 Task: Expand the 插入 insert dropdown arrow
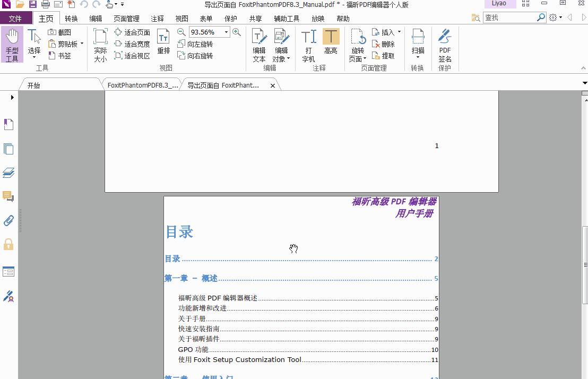coord(400,32)
